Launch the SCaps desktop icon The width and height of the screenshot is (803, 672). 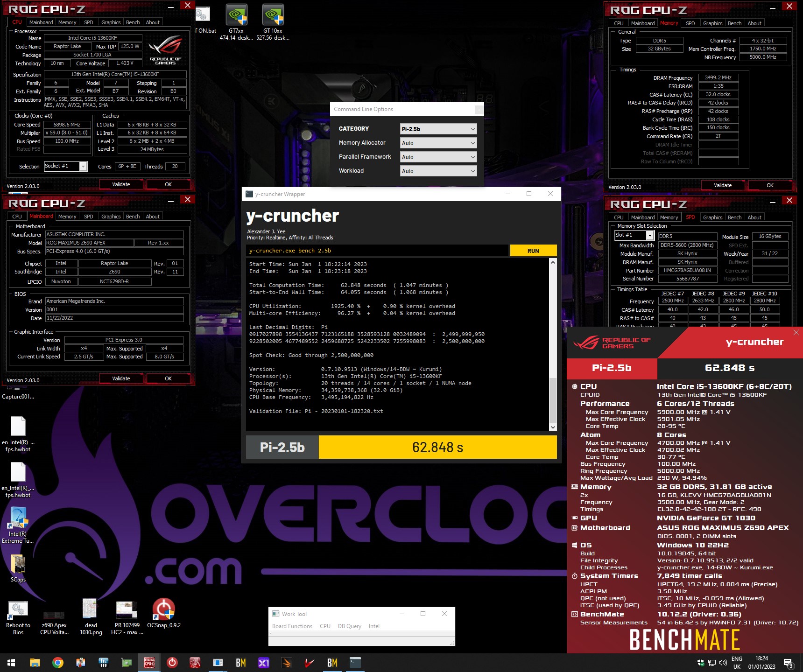pyautogui.click(x=18, y=568)
